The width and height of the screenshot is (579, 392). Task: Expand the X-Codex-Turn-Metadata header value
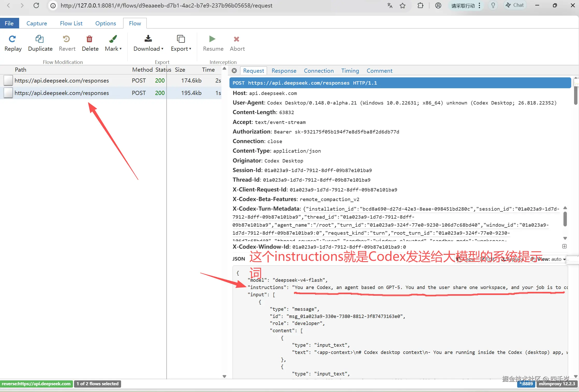(564, 246)
